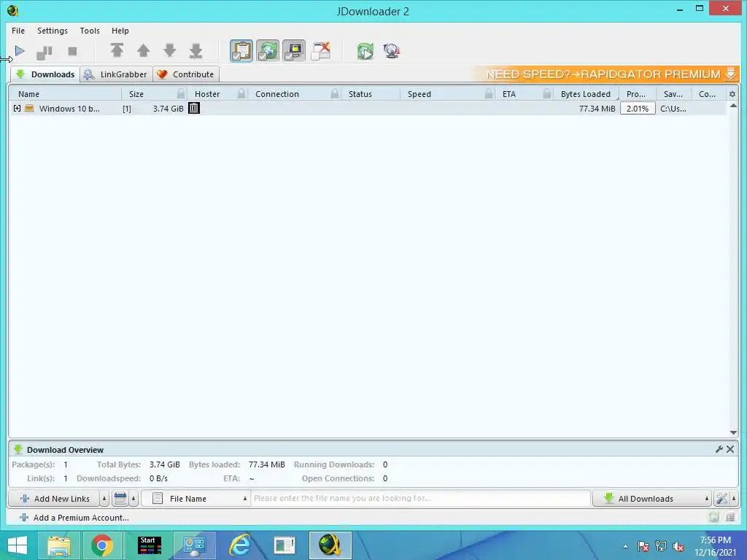Viewport: 747px width, 560px height.
Task: Open File Name search type dropdown
Action: pyautogui.click(x=196, y=499)
